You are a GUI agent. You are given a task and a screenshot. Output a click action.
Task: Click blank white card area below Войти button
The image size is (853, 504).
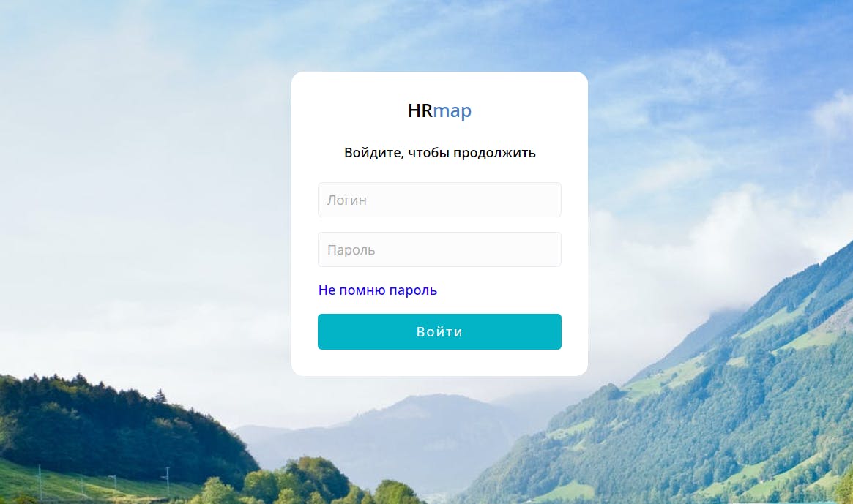pos(439,363)
